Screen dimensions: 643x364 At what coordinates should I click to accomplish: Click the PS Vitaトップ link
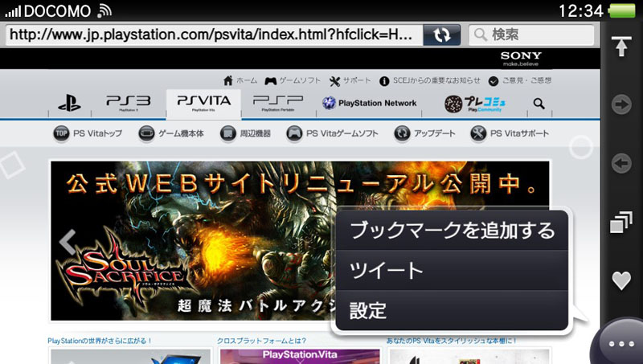88,134
